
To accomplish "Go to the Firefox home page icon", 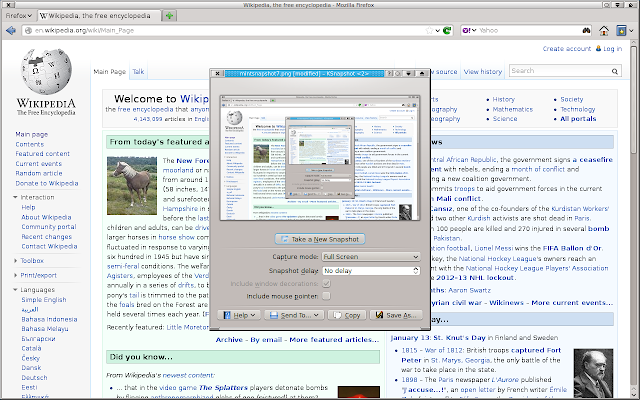I will 604,30.
